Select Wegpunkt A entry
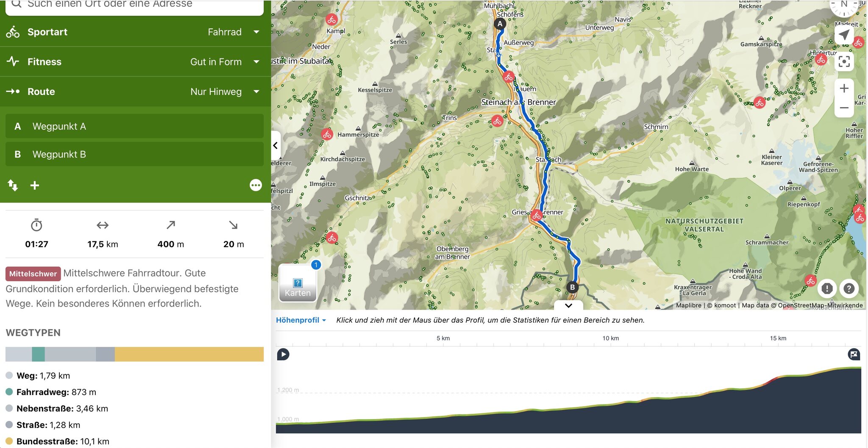 [134, 126]
